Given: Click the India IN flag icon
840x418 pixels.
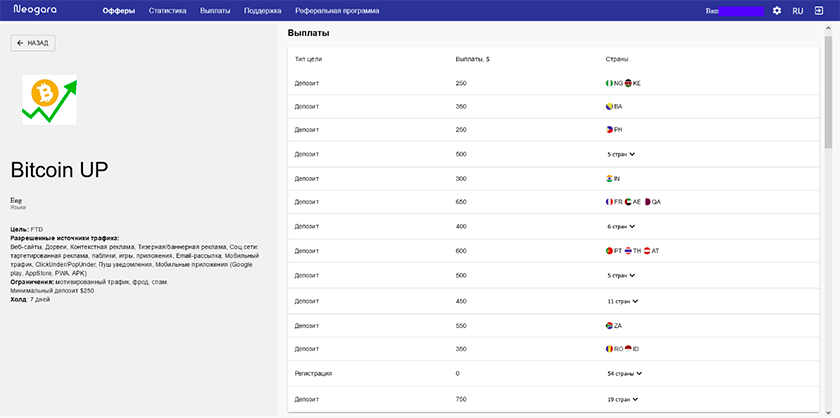Looking at the screenshot, I should [x=609, y=178].
